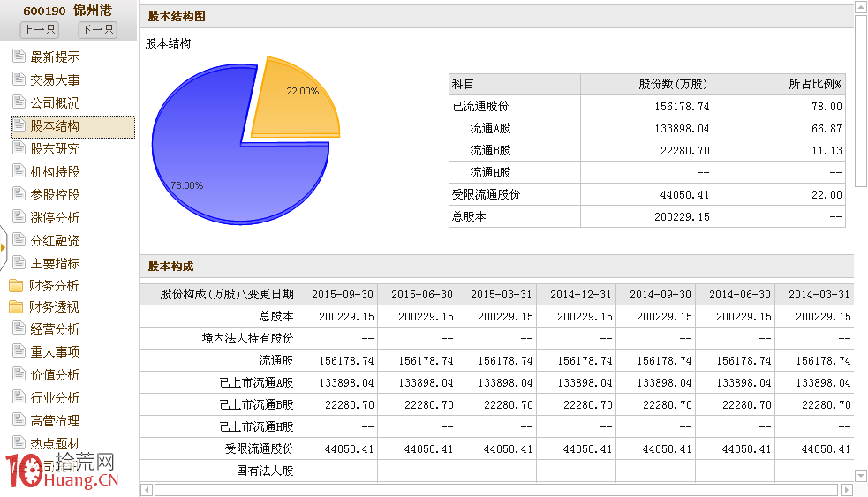The width and height of the screenshot is (868, 497).
Task: Open the 价值分析 section
Action: [55, 375]
